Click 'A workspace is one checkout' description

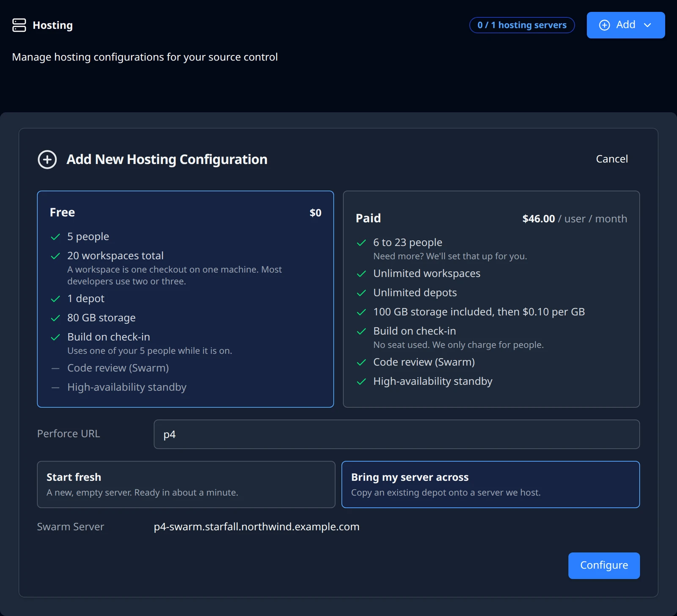pyautogui.click(x=174, y=275)
